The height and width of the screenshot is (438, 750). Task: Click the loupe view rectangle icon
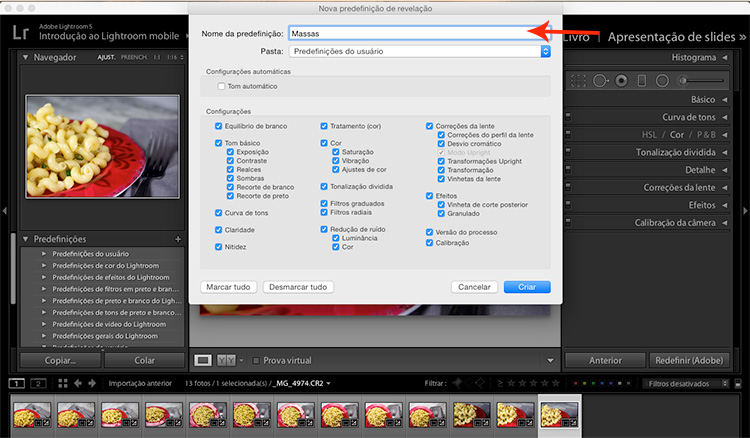(x=202, y=360)
